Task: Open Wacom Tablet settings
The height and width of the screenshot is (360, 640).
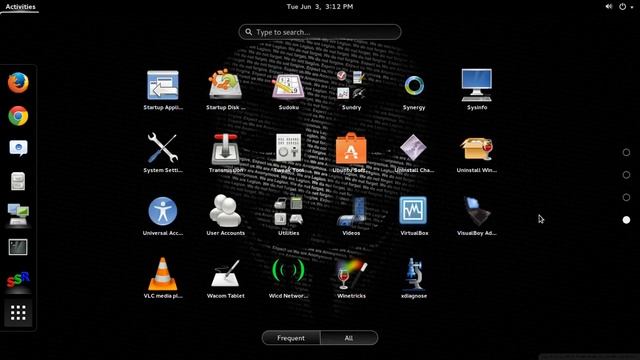Action: point(225,273)
